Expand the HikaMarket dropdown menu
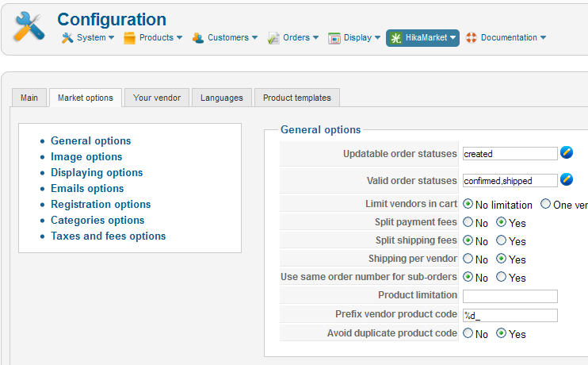The width and height of the screenshot is (588, 365). click(x=452, y=38)
